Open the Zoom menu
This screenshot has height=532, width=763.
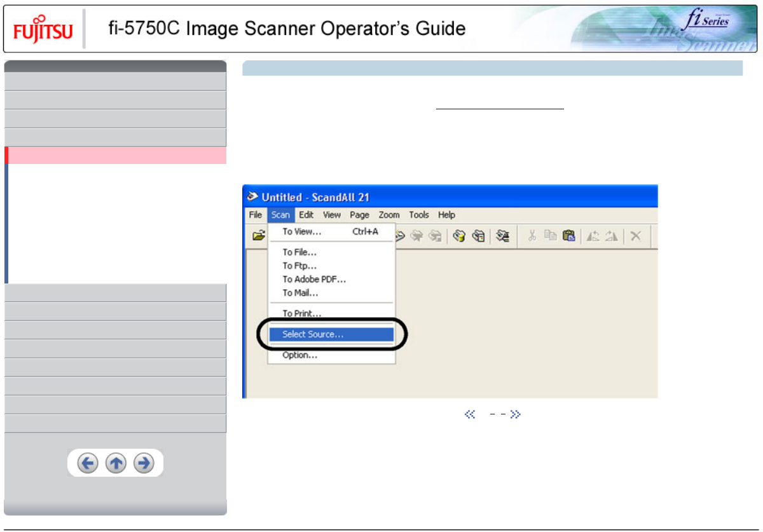[x=389, y=215]
